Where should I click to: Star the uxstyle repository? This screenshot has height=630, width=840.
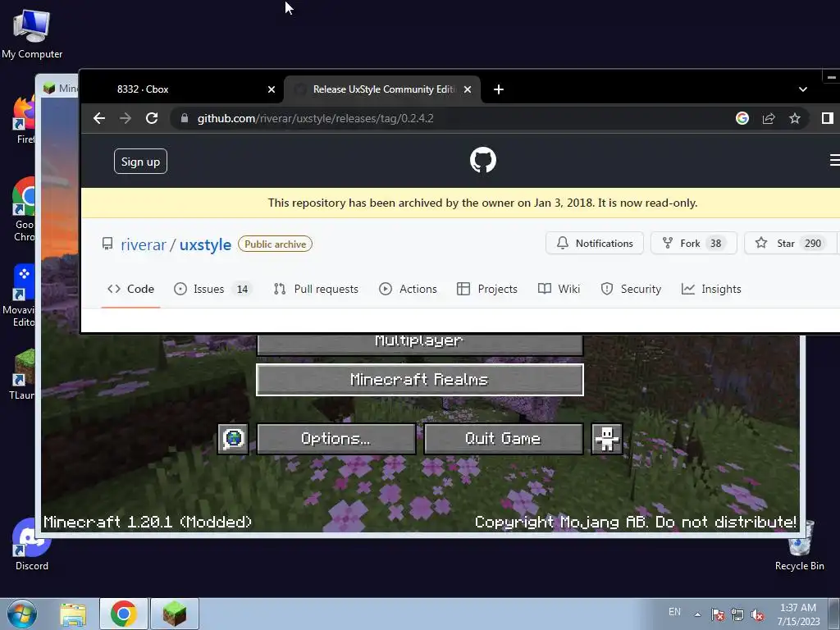pyautogui.click(x=791, y=243)
